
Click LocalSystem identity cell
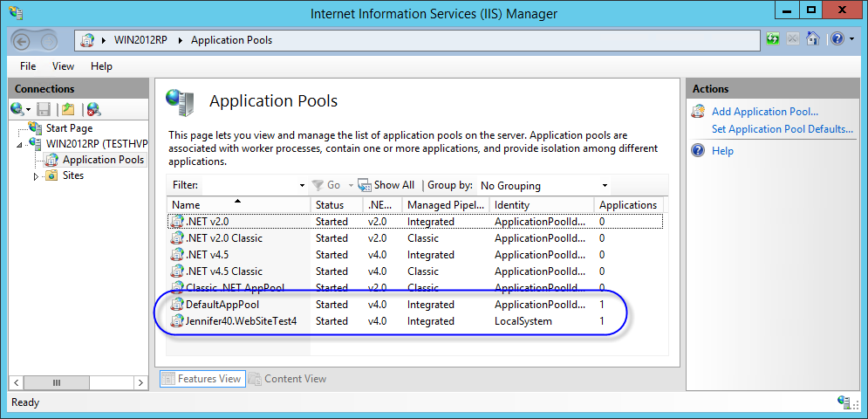pyautogui.click(x=523, y=321)
